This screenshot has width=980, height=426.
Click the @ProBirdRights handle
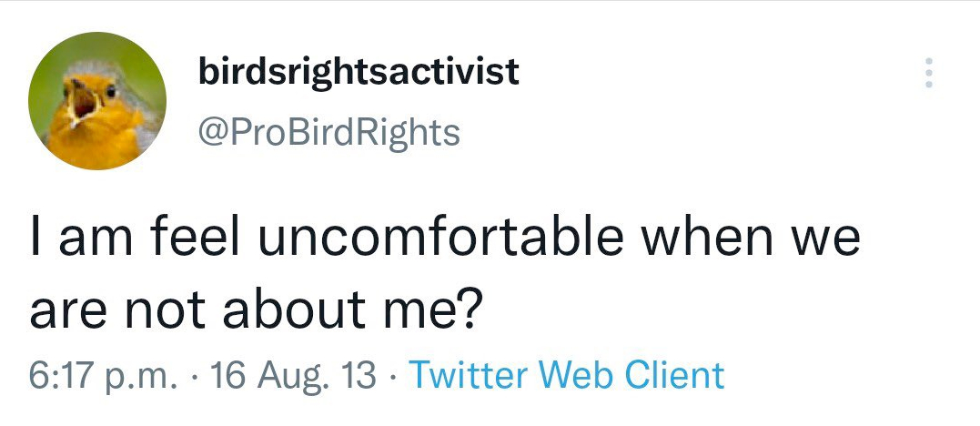tap(328, 133)
